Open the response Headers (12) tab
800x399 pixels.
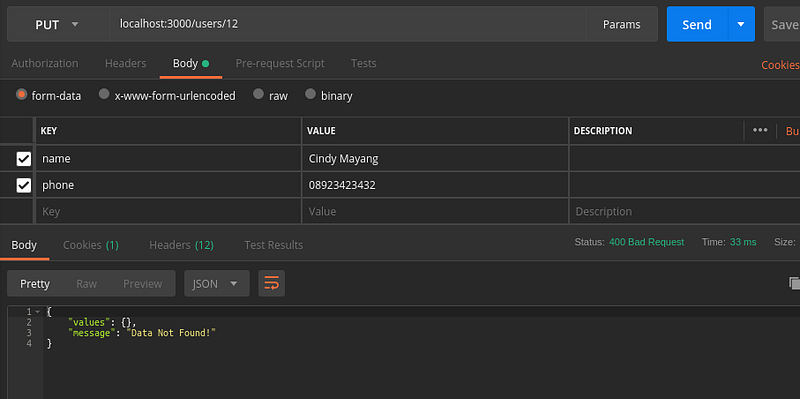(181, 245)
